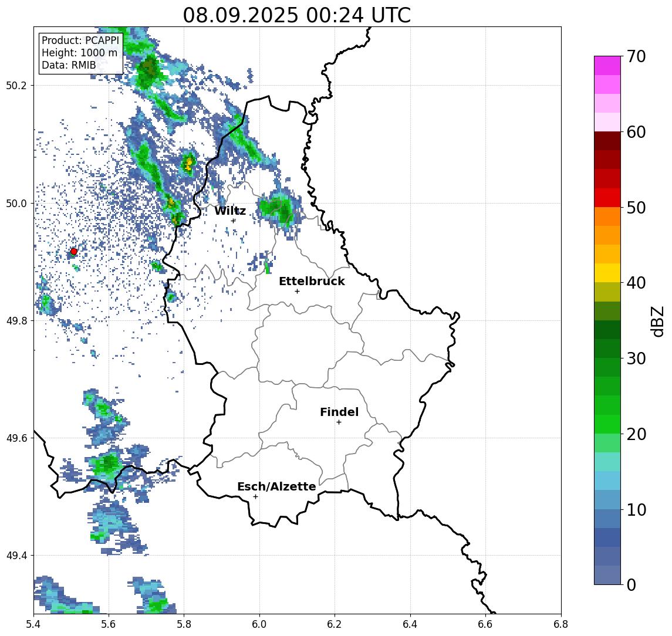The height and width of the screenshot is (636, 672).
Task: Click the colorbar tick label '20'
Action: (636, 434)
